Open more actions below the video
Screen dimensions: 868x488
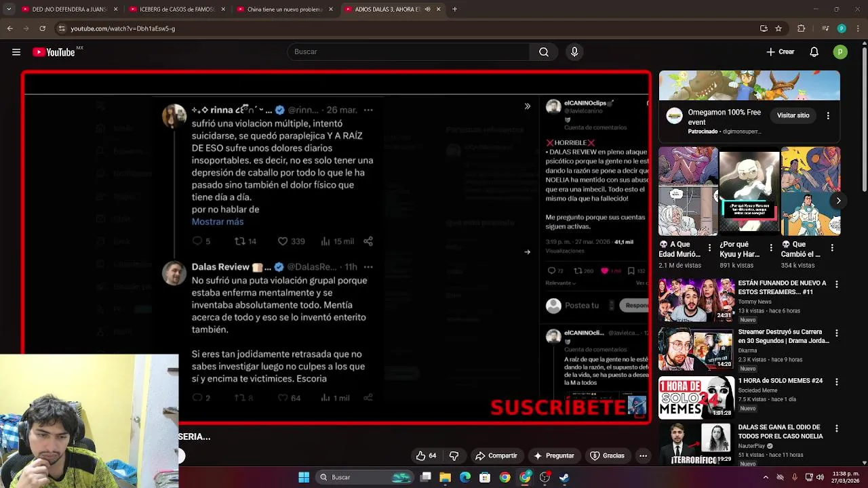pos(643,456)
